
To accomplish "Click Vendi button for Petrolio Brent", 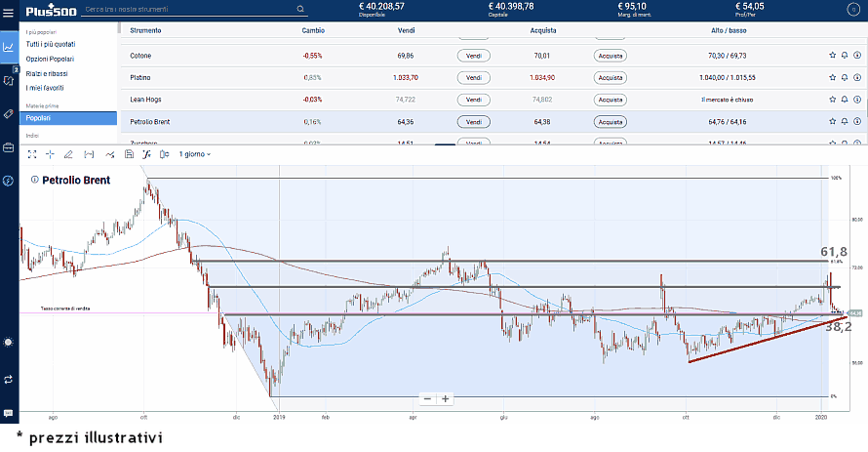I will pos(473,122).
